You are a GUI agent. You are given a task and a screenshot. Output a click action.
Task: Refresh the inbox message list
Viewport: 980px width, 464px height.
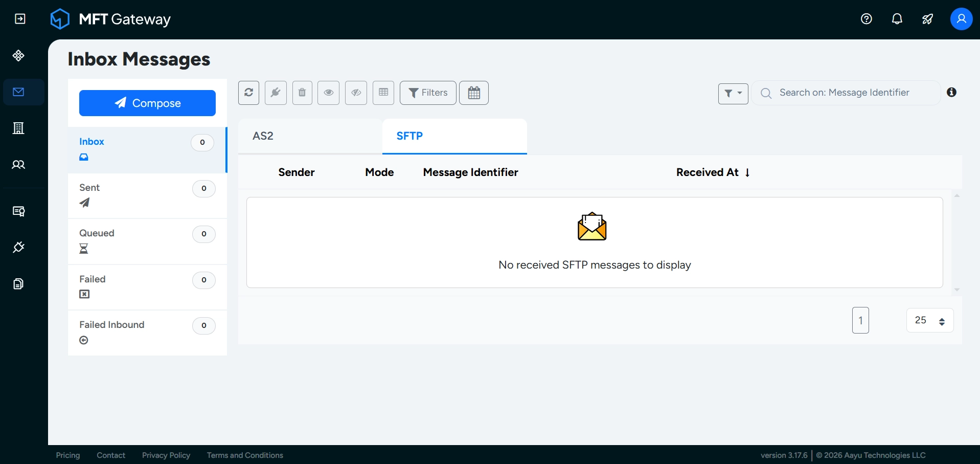(x=248, y=93)
